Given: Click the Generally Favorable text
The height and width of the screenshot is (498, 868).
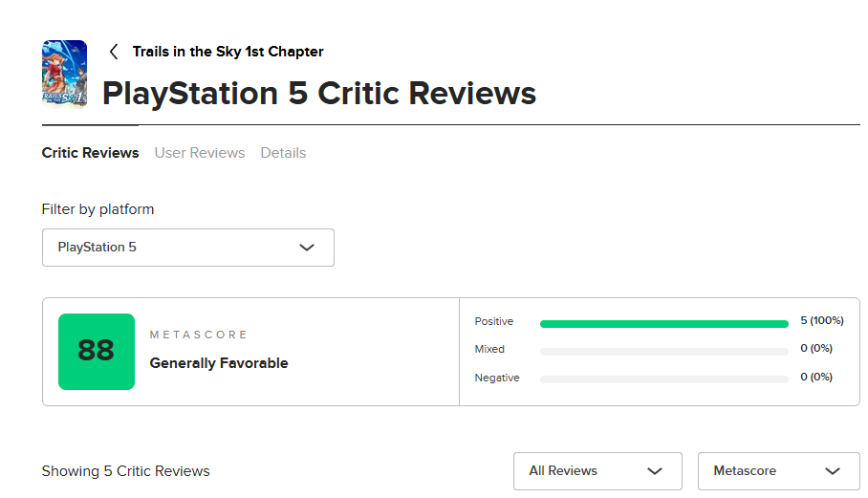Looking at the screenshot, I should (x=219, y=363).
